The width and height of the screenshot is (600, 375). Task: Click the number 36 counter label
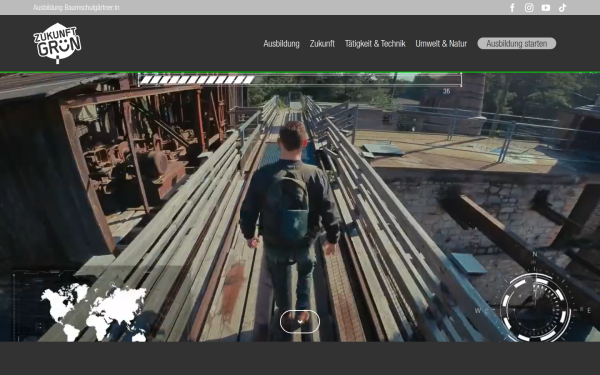pos(446,91)
